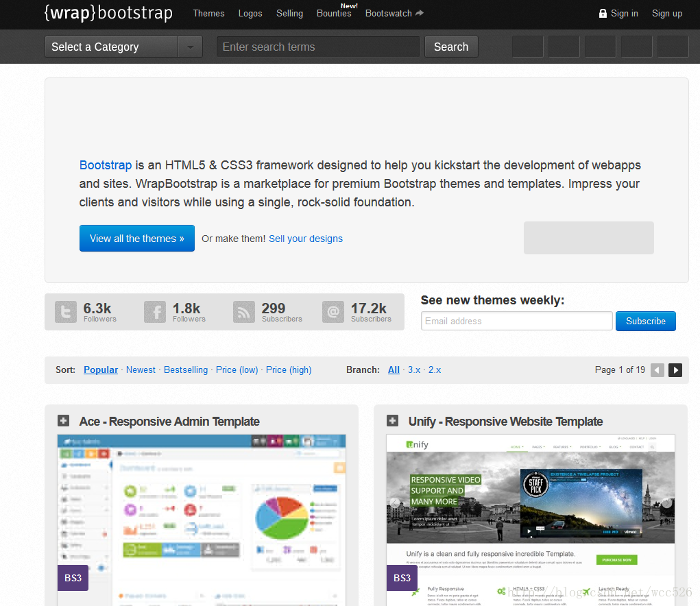This screenshot has width=700, height=606.
Task: Expand the Unify template plus icon
Action: [x=392, y=420]
